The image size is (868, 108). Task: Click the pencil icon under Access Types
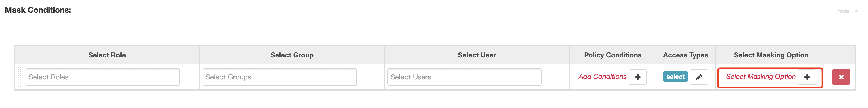pos(699,77)
